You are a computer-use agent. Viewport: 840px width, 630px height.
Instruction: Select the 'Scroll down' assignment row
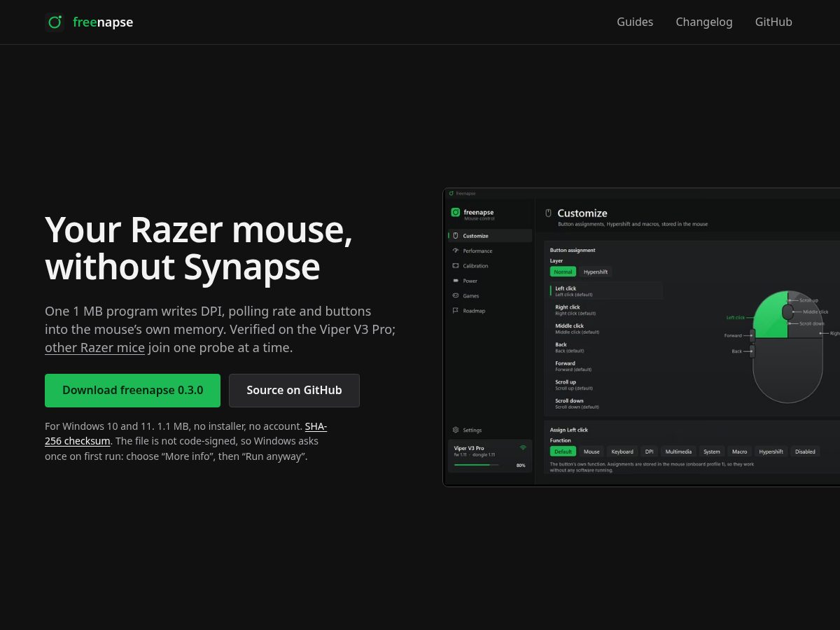[x=606, y=404]
